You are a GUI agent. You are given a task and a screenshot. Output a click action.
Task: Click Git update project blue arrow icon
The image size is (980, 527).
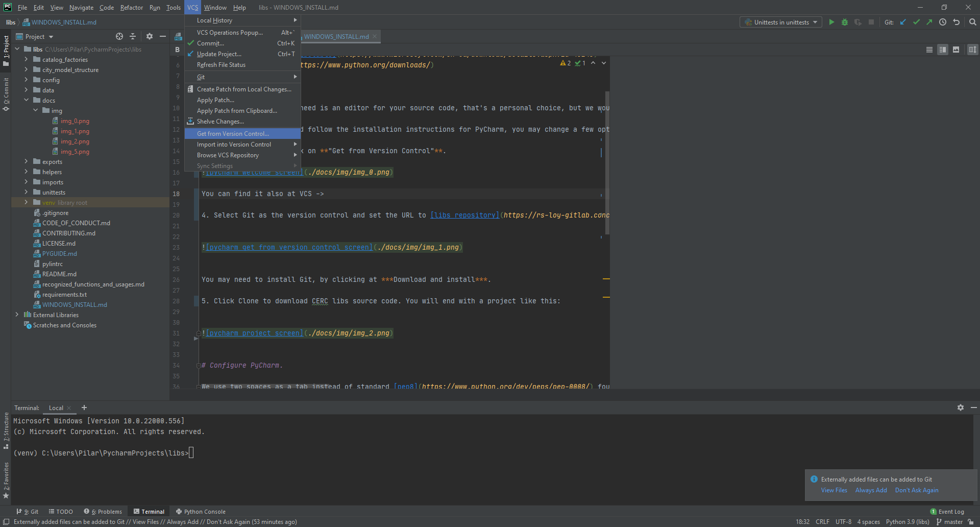pyautogui.click(x=903, y=22)
